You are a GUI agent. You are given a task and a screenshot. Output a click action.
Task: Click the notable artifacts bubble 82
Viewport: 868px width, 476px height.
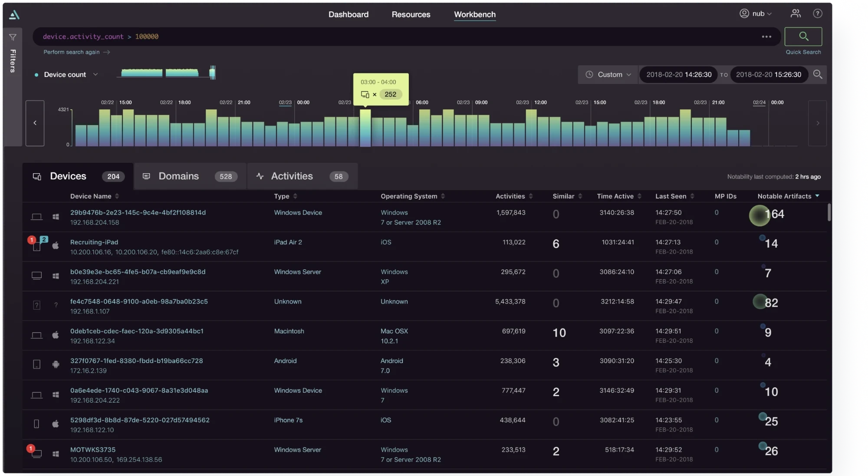[x=759, y=301]
